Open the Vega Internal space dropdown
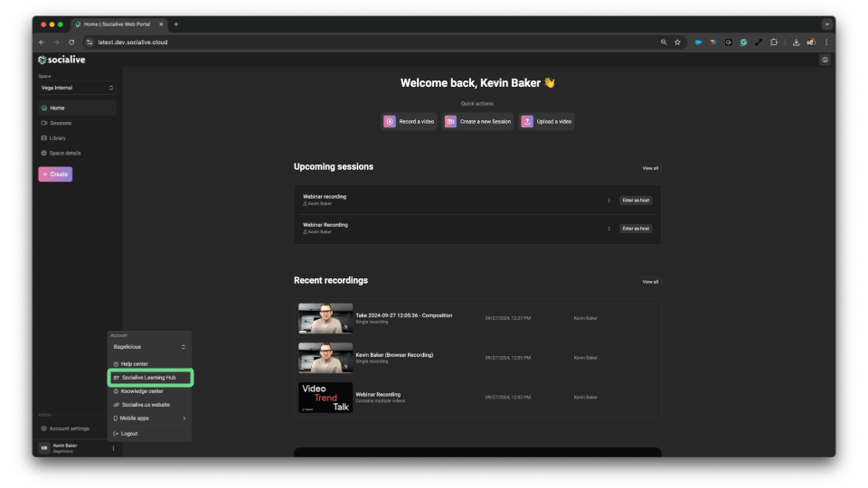 pos(77,88)
